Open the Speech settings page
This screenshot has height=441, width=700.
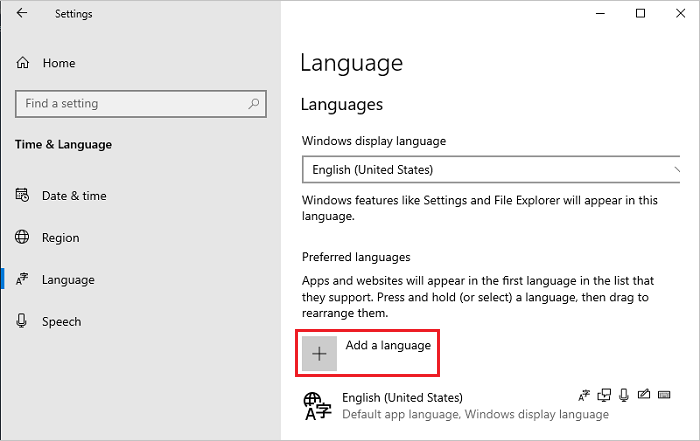tap(61, 322)
